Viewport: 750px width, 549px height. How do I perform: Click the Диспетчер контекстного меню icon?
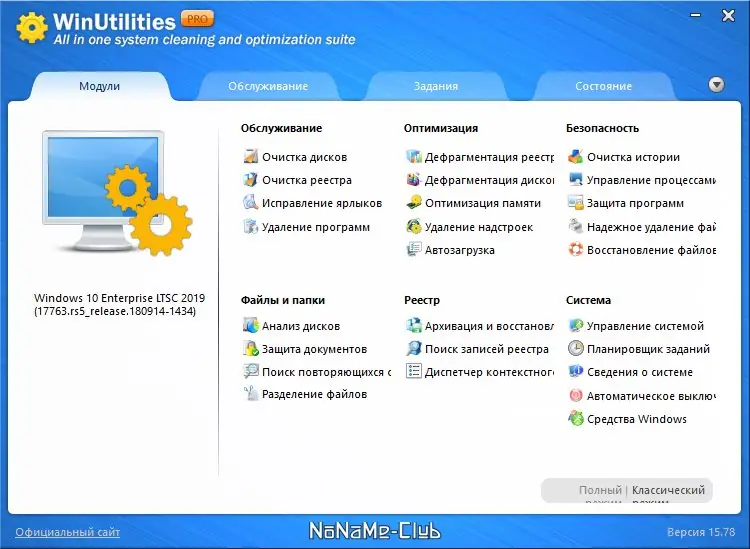[413, 371]
